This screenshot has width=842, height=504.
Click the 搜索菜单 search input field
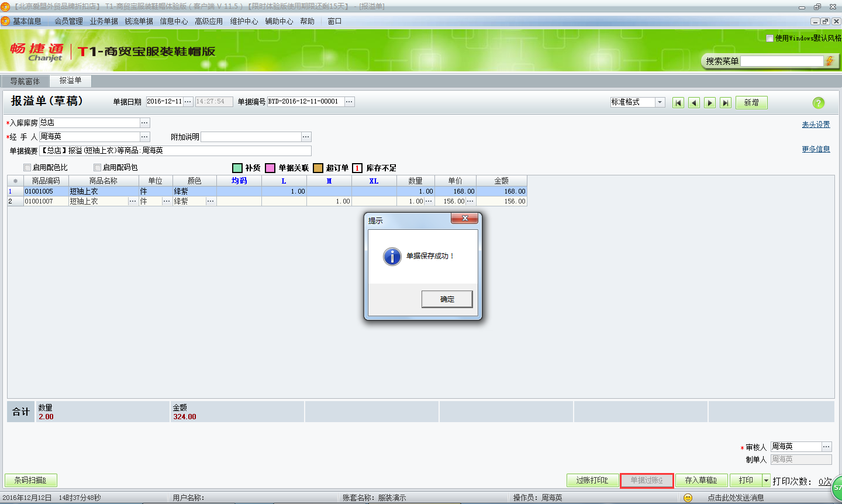coord(782,61)
